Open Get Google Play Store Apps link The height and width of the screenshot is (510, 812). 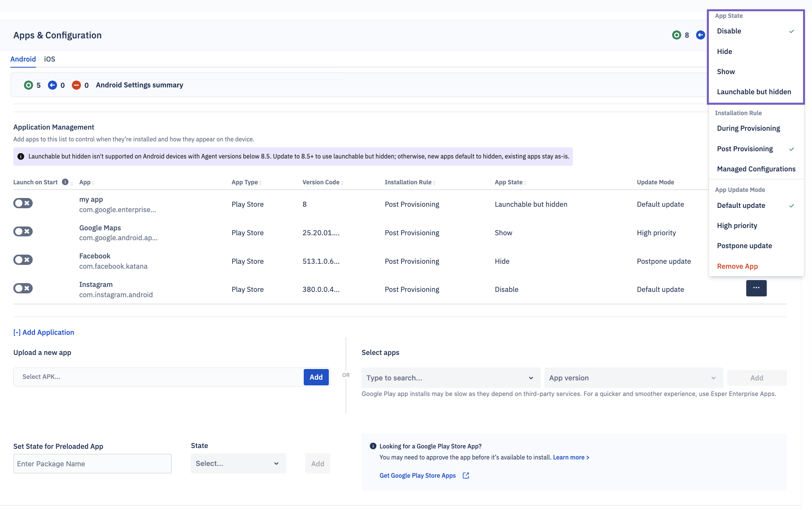click(417, 475)
